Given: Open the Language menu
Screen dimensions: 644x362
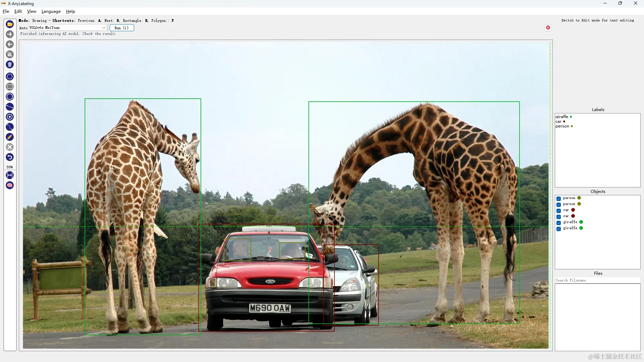Looking at the screenshot, I should [x=51, y=11].
